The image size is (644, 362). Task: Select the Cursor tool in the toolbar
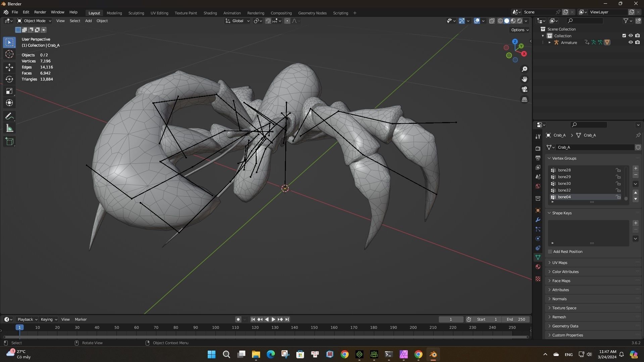pos(9,54)
